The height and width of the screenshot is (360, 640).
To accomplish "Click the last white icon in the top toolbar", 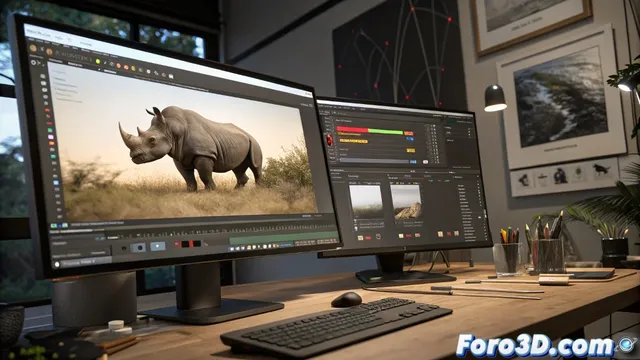I will [x=171, y=76].
